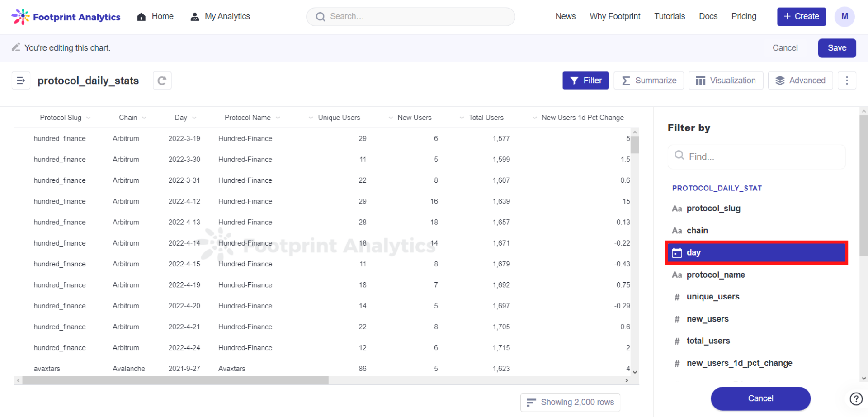Click the table vertical scrollbar thumb
Image resolution: width=868 pixels, height=417 pixels.
635,145
